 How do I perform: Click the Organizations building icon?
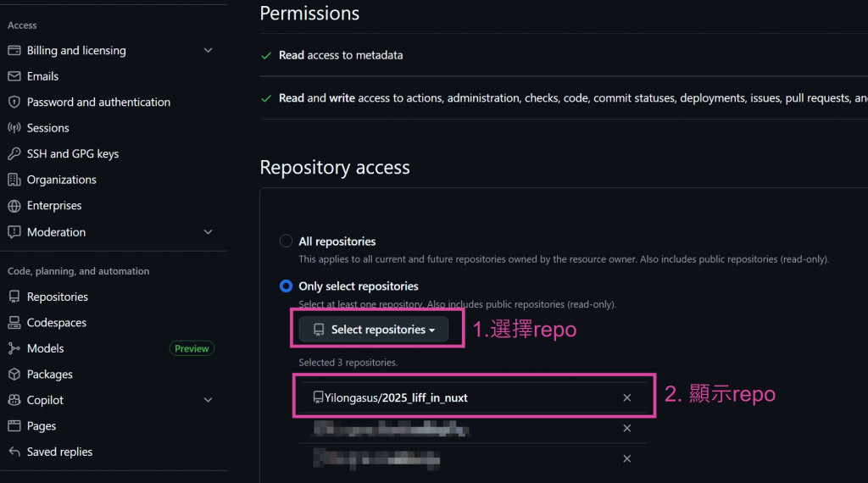click(14, 180)
